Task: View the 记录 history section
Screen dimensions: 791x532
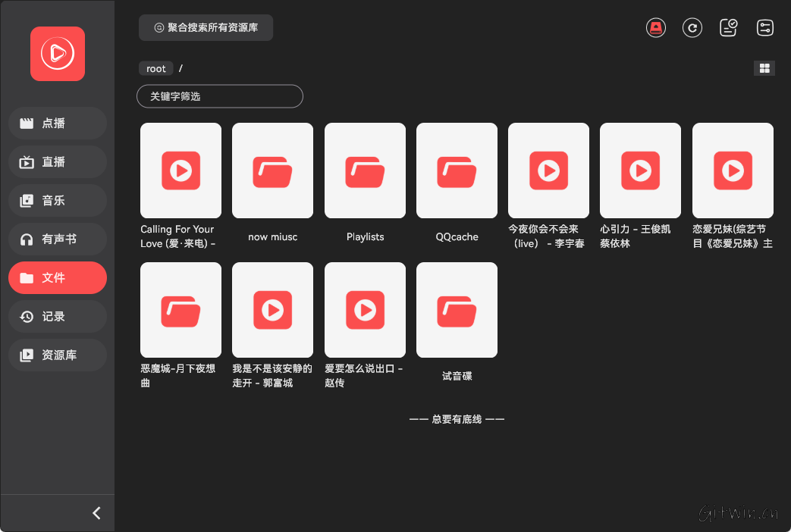Action: pos(57,316)
